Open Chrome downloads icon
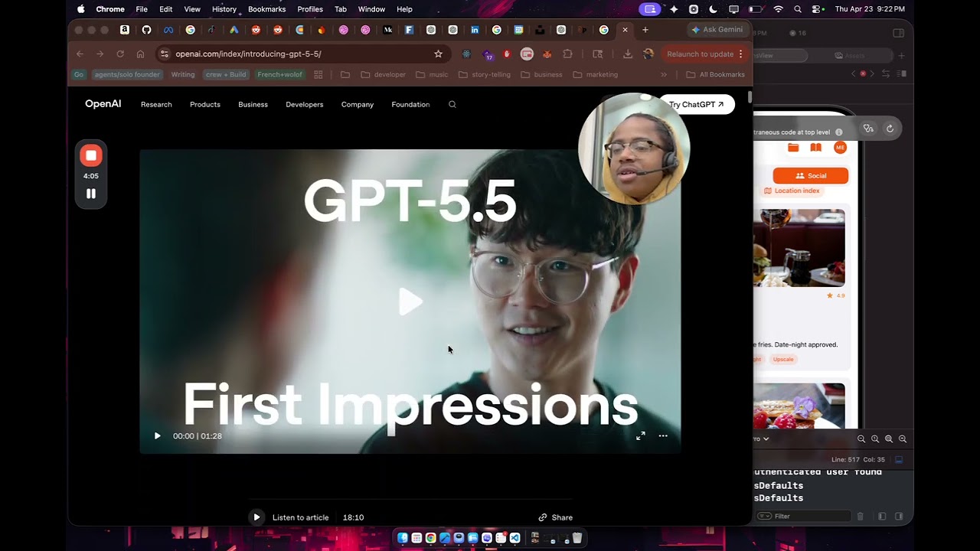The width and height of the screenshot is (980, 551). (x=628, y=54)
